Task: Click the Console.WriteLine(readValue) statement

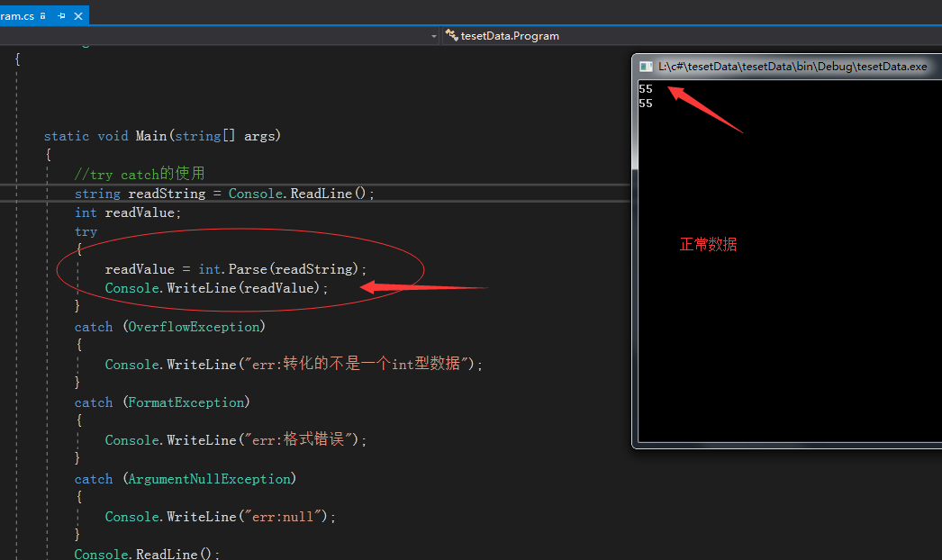Action: (x=216, y=288)
